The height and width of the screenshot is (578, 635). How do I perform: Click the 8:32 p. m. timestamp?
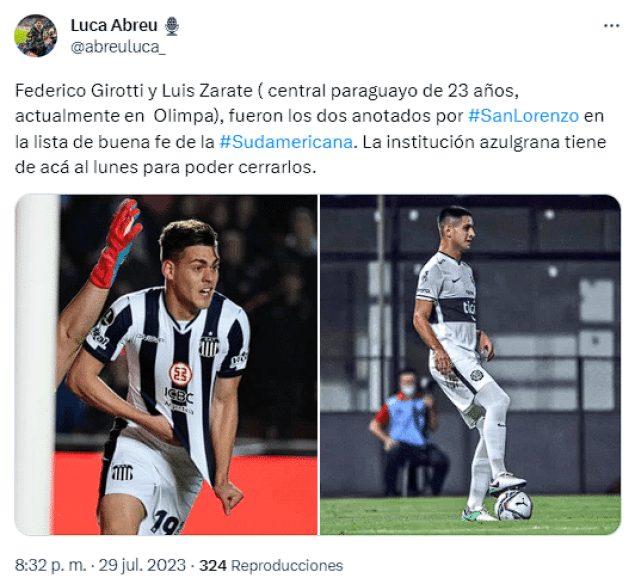click(x=50, y=565)
